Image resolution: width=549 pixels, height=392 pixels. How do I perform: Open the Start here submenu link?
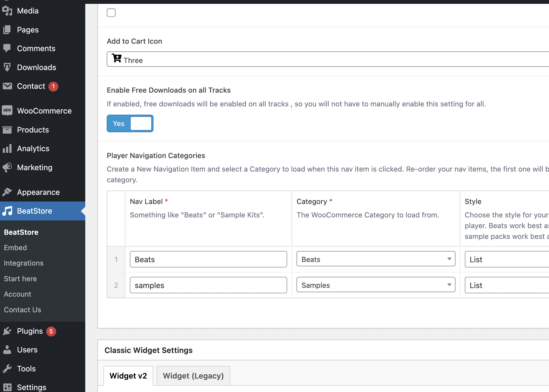pos(20,279)
